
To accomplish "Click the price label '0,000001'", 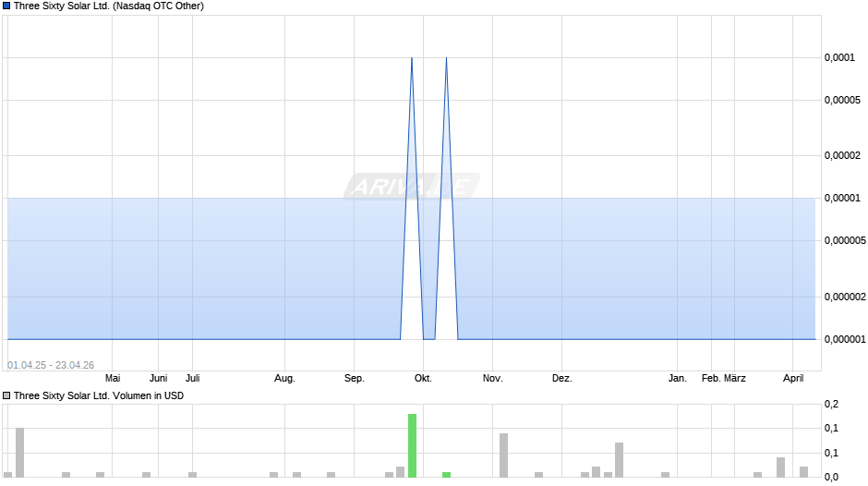I will coord(845,339).
